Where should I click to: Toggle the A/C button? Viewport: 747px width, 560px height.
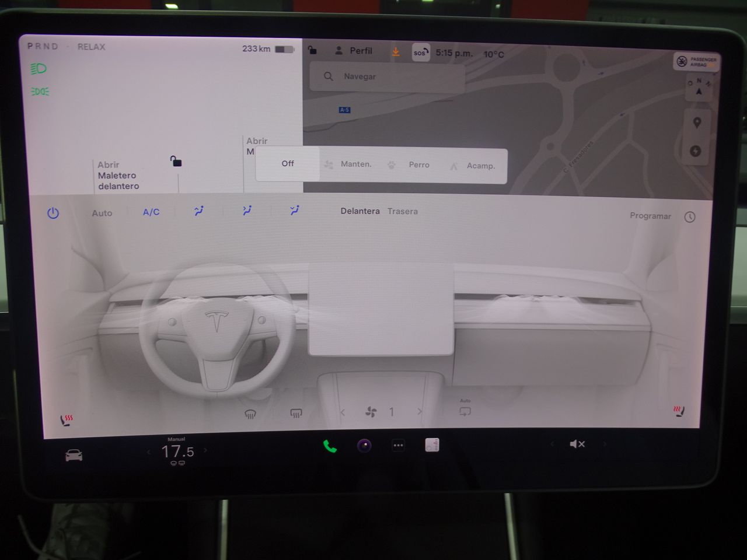tap(151, 212)
